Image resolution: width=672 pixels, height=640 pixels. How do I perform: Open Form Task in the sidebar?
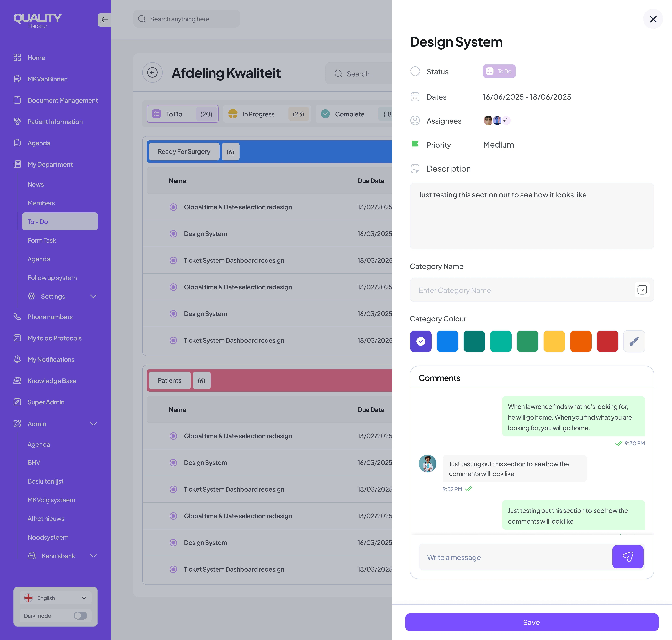[42, 241]
